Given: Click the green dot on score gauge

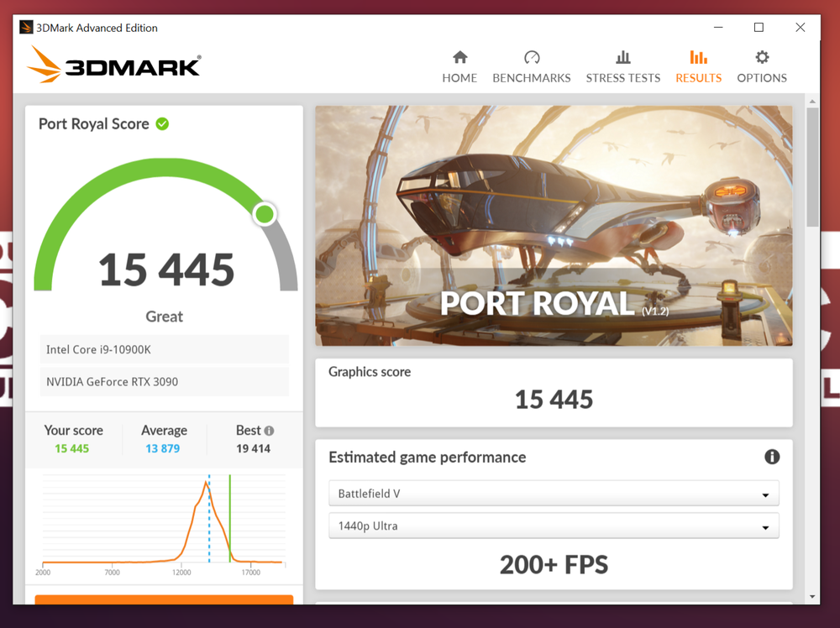Looking at the screenshot, I should coord(265,214).
